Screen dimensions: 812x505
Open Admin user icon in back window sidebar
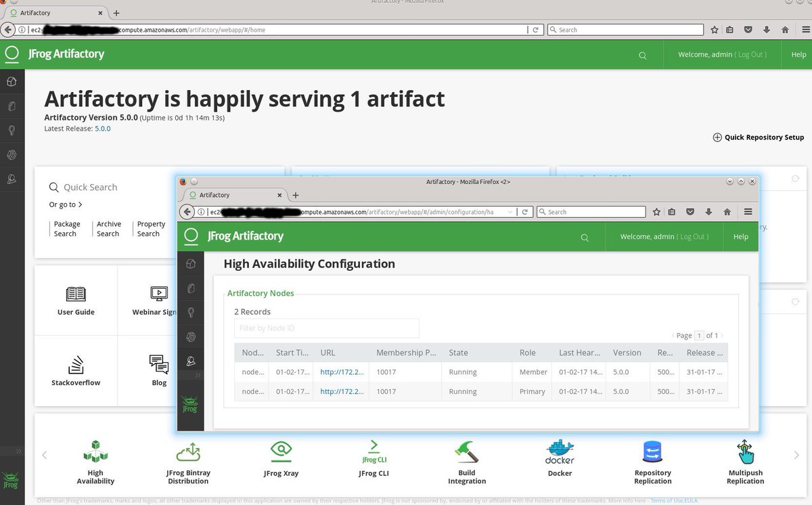point(12,179)
